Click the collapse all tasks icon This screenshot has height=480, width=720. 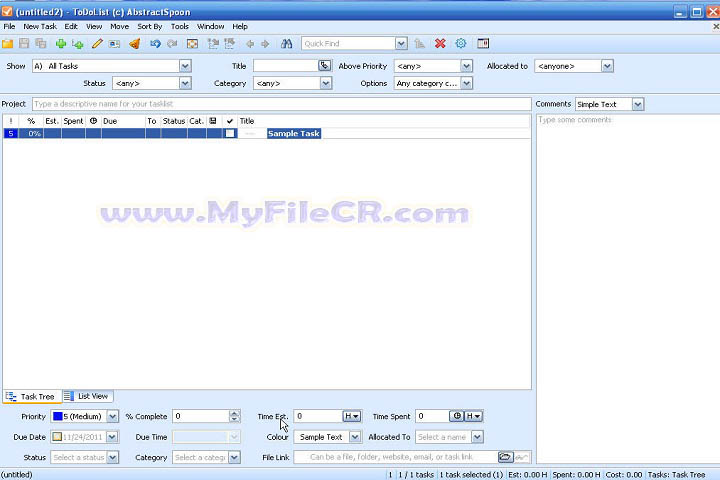(229, 44)
